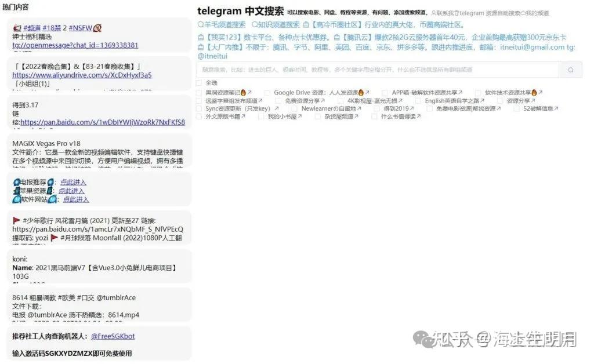Tick the English英语自学之路 checkbox
This screenshot has width=594, height=364.
(x=418, y=101)
